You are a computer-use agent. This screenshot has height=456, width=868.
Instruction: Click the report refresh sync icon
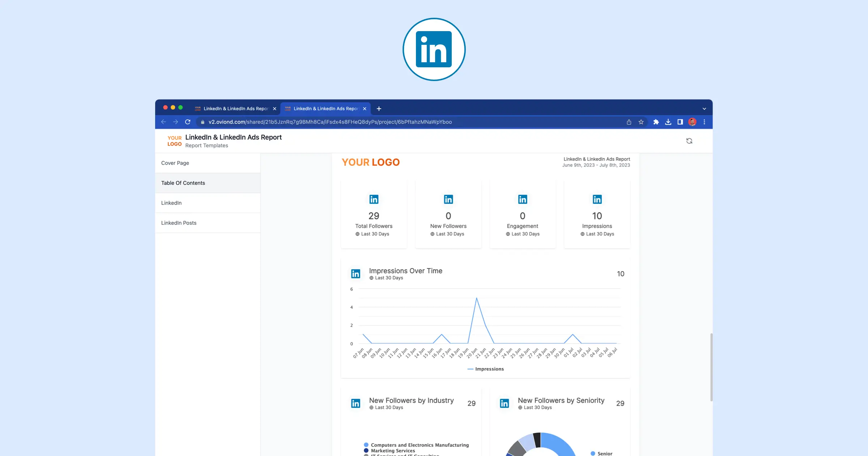click(x=689, y=141)
